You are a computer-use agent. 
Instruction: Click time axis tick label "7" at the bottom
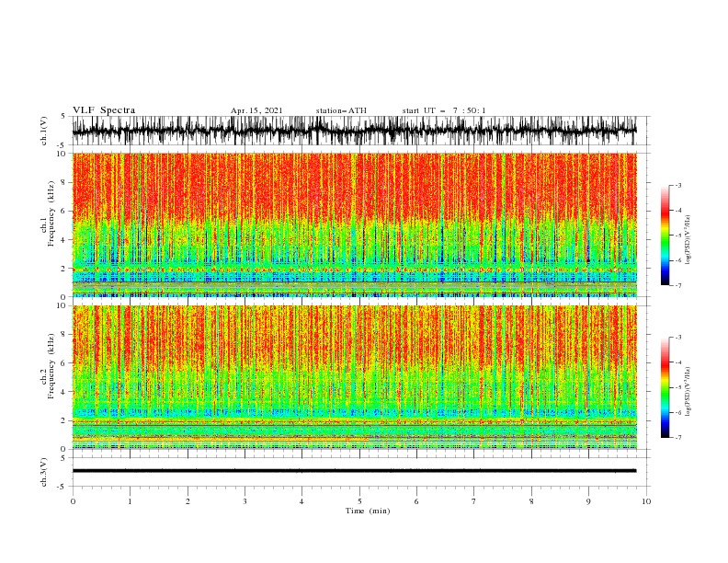(x=474, y=501)
